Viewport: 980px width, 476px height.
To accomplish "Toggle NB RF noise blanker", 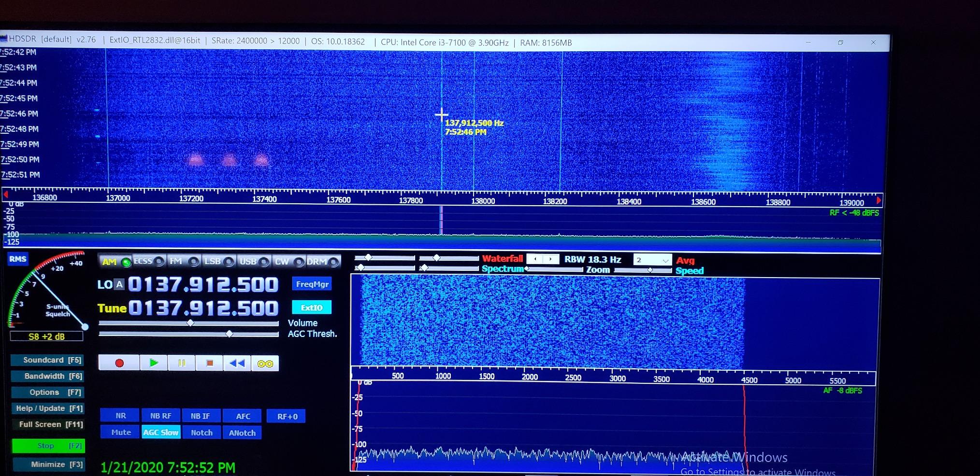I will pos(160,416).
